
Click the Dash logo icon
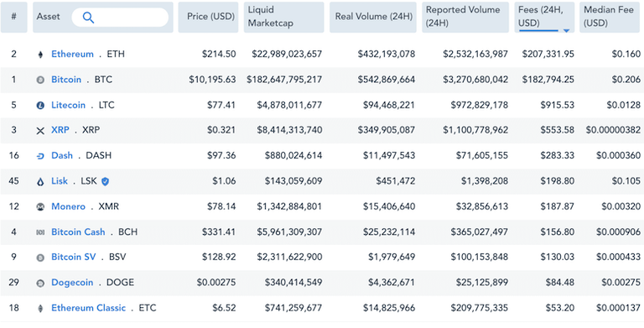(40, 156)
